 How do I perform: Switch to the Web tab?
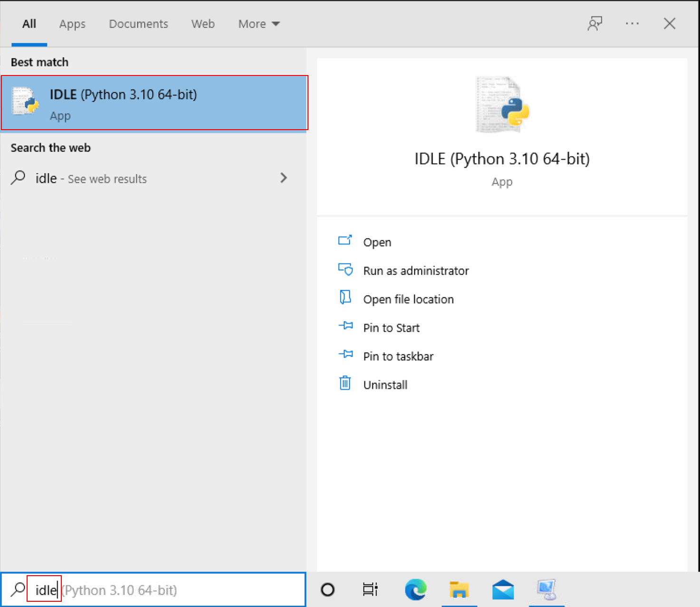pyautogui.click(x=203, y=24)
